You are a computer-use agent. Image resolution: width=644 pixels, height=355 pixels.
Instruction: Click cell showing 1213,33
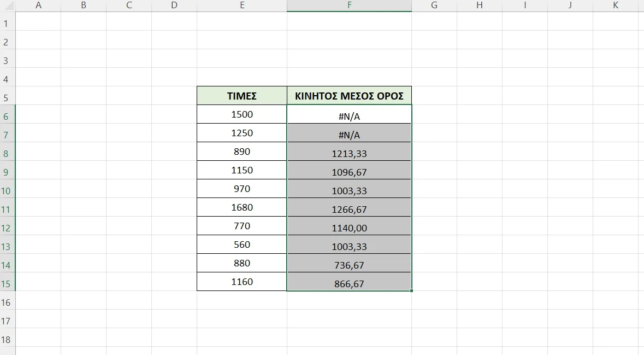point(349,154)
